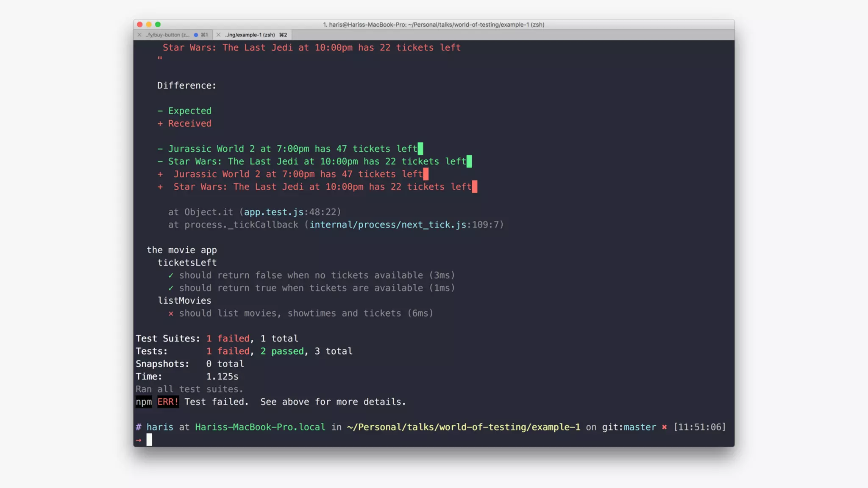
Task: Open the internal/process/next_tick.js path link
Action: coord(387,225)
